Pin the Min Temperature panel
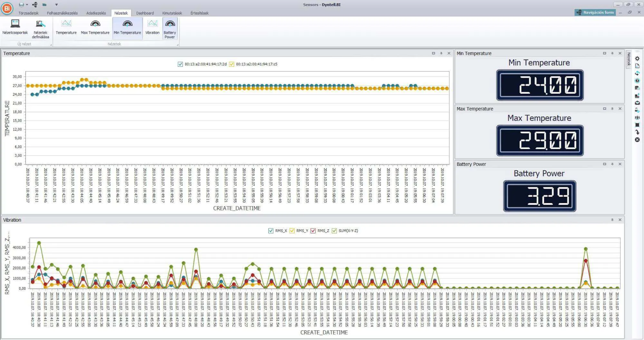 [612, 54]
